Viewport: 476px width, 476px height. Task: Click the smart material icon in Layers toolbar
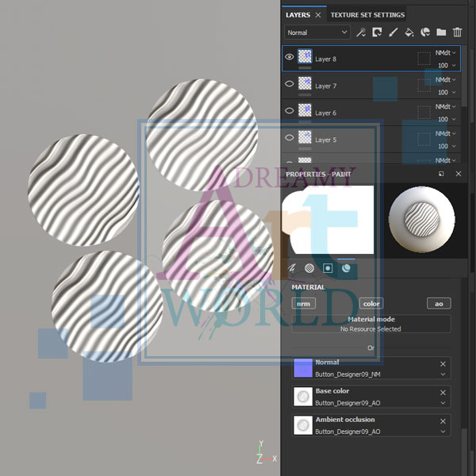pos(425,33)
